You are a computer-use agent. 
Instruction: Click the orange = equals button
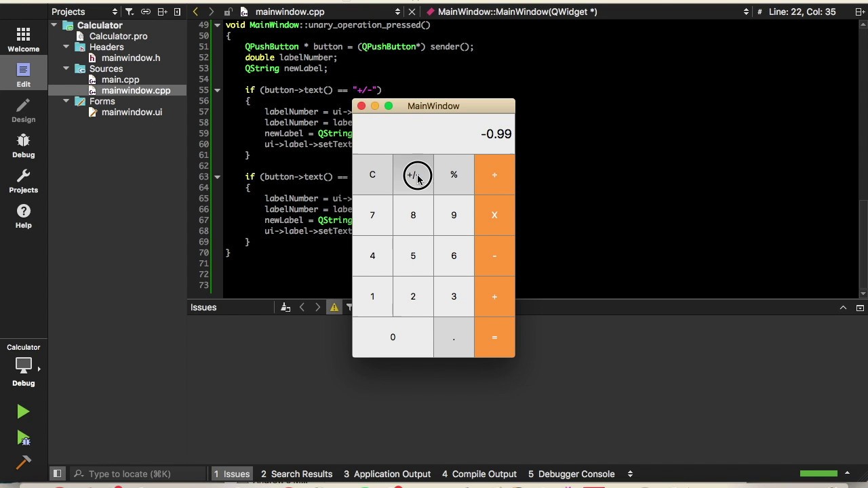(x=494, y=338)
